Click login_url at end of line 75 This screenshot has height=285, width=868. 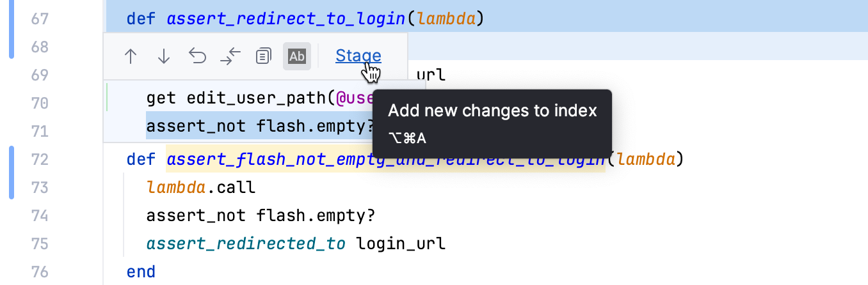[x=400, y=243]
